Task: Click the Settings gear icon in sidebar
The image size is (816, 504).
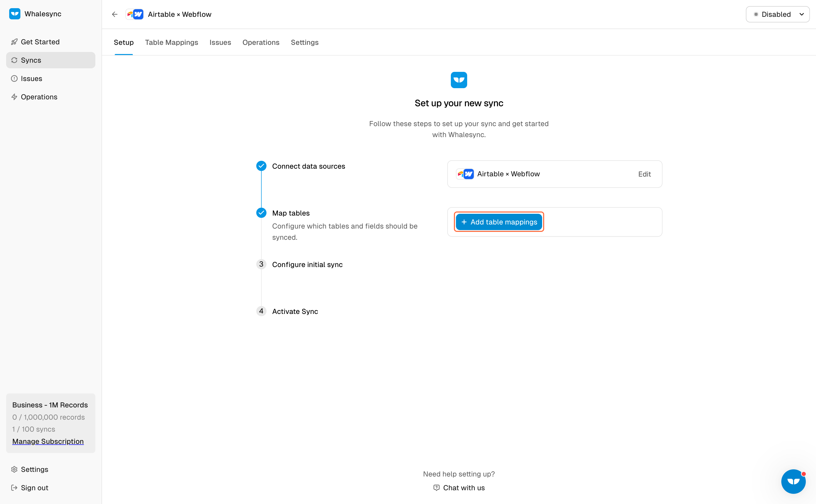Action: tap(14, 469)
